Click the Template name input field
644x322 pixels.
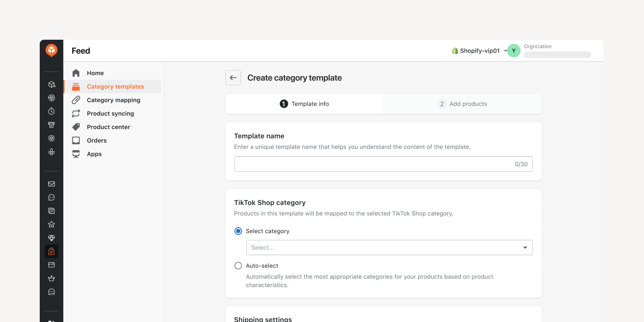coord(383,164)
